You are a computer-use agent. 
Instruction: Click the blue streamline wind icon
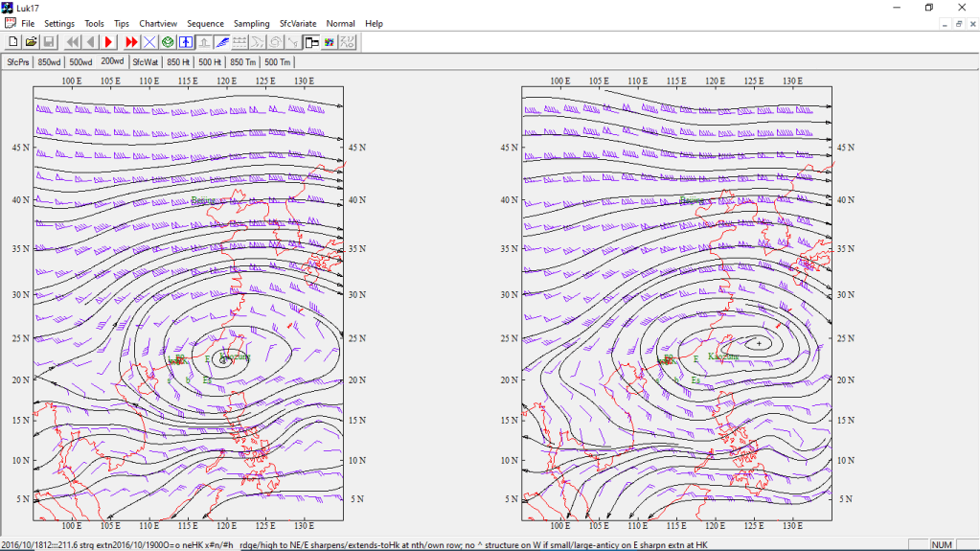[221, 42]
